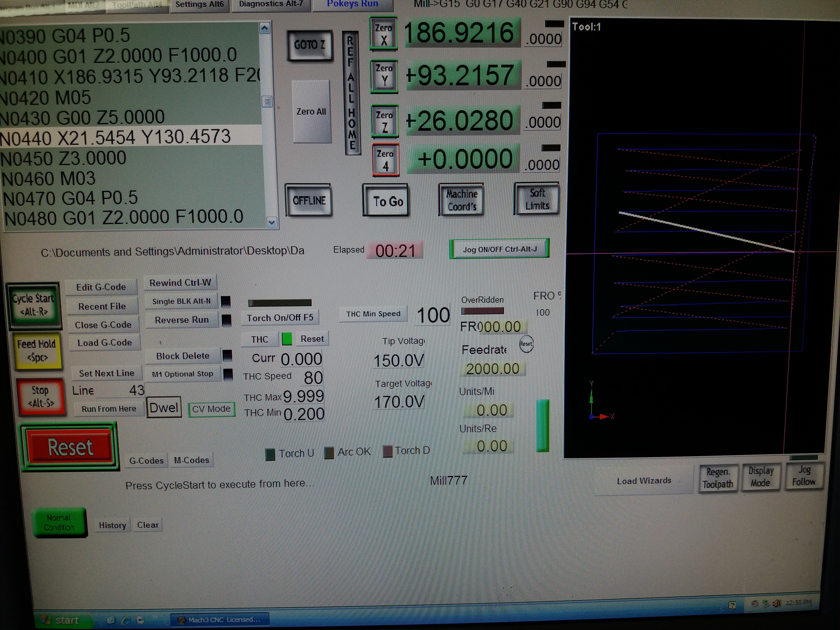The width and height of the screenshot is (840, 630).
Task: Toggle the Block Delete option
Action: point(183,356)
